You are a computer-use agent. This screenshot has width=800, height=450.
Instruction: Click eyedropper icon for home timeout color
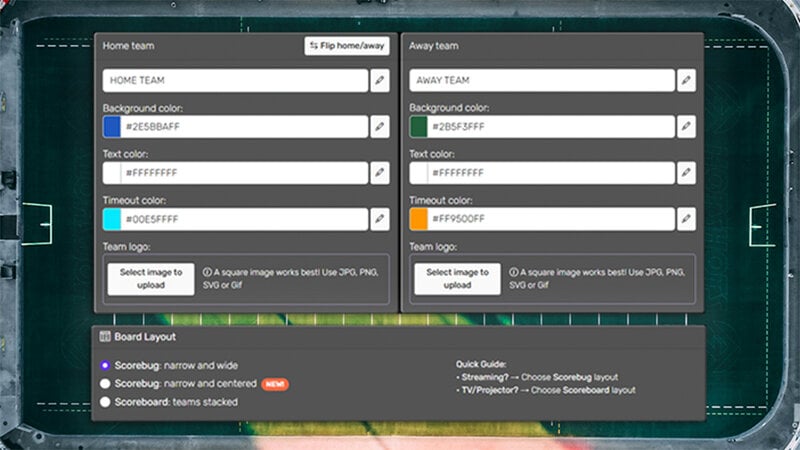click(x=380, y=219)
